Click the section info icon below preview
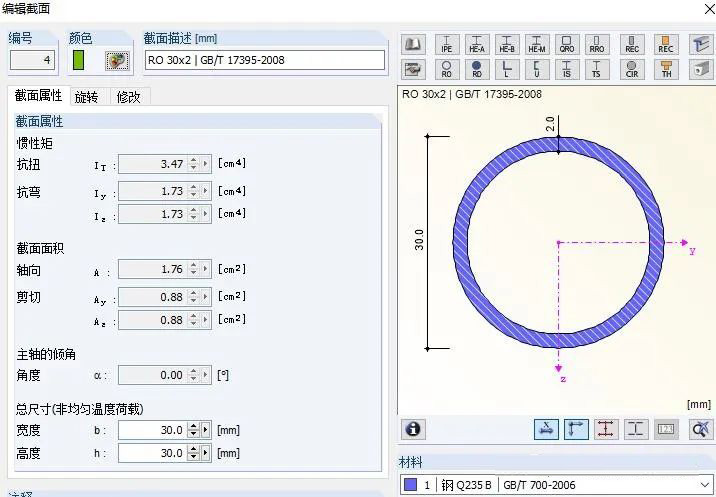716x497 pixels. [x=413, y=429]
